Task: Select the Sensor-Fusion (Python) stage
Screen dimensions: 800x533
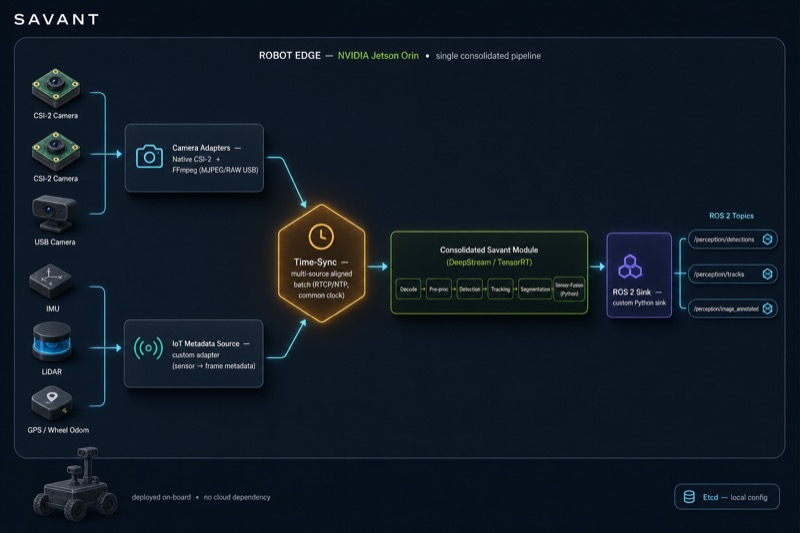Action: [x=569, y=289]
